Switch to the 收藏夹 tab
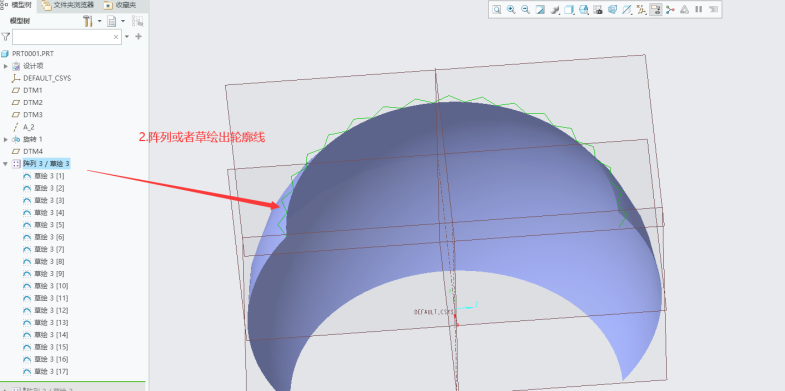 point(120,6)
